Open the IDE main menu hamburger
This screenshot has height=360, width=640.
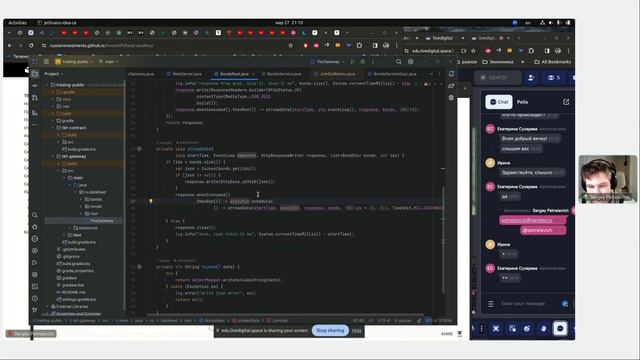[x=46, y=62]
